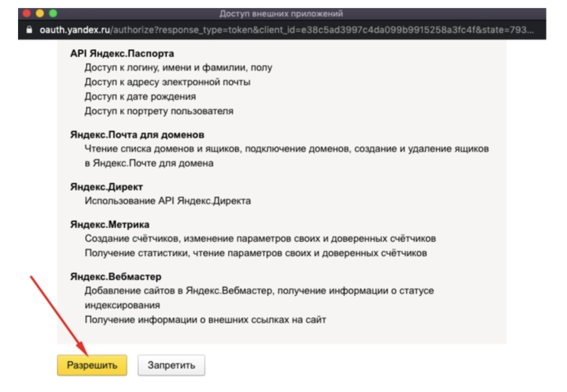Screen dimensions: 567x392
Task: Select heading Яндекс.Вебмастер
Action: (116, 277)
